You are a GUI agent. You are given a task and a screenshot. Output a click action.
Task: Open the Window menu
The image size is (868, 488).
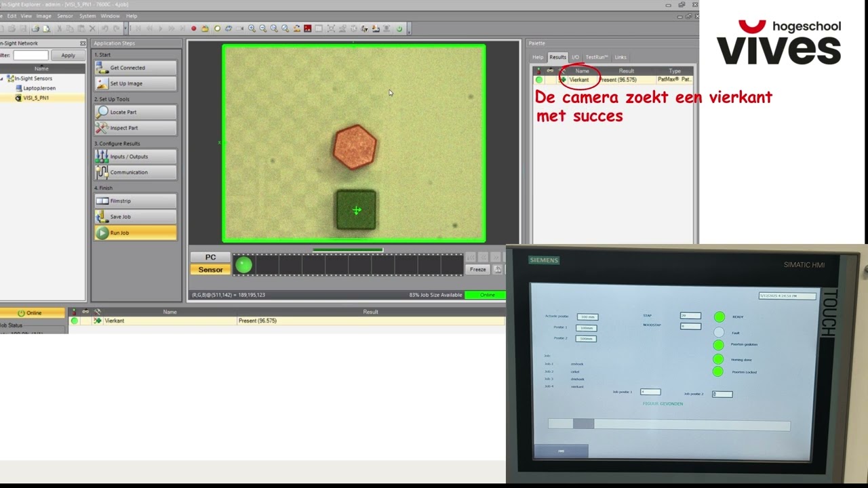point(110,16)
